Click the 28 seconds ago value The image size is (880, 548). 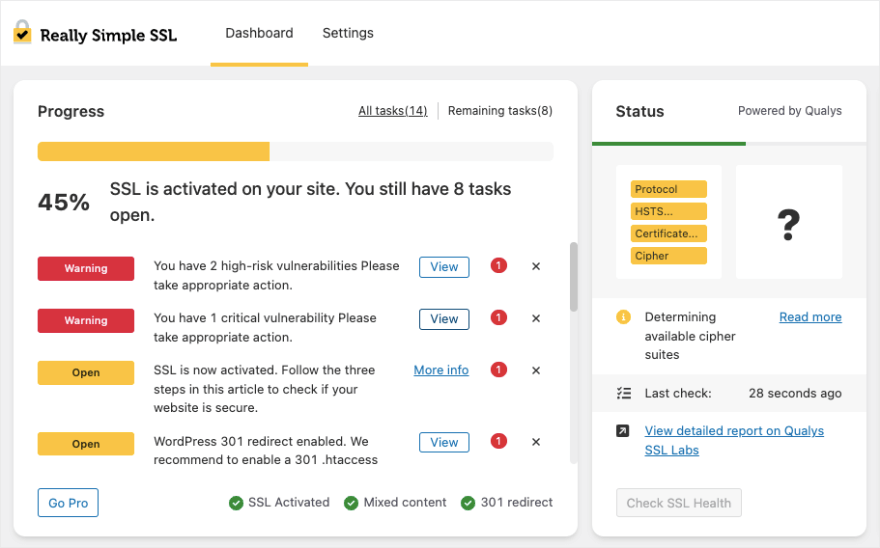pos(795,393)
